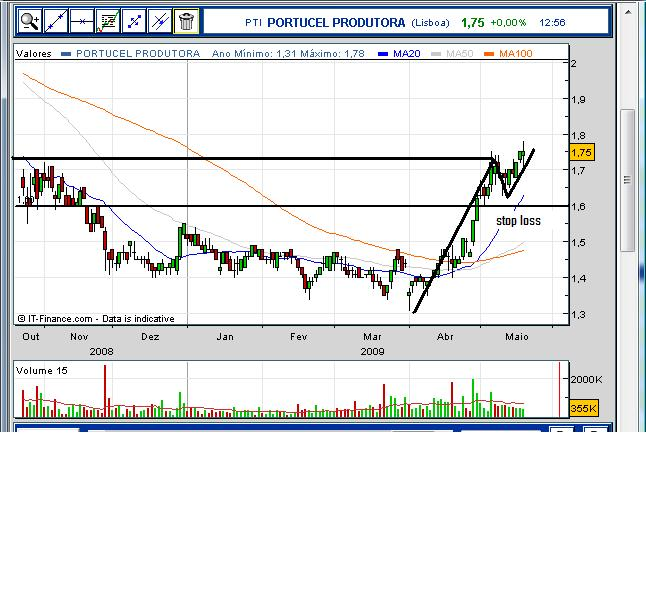Click the trash can delete tool
646x601 pixels.
point(186,21)
